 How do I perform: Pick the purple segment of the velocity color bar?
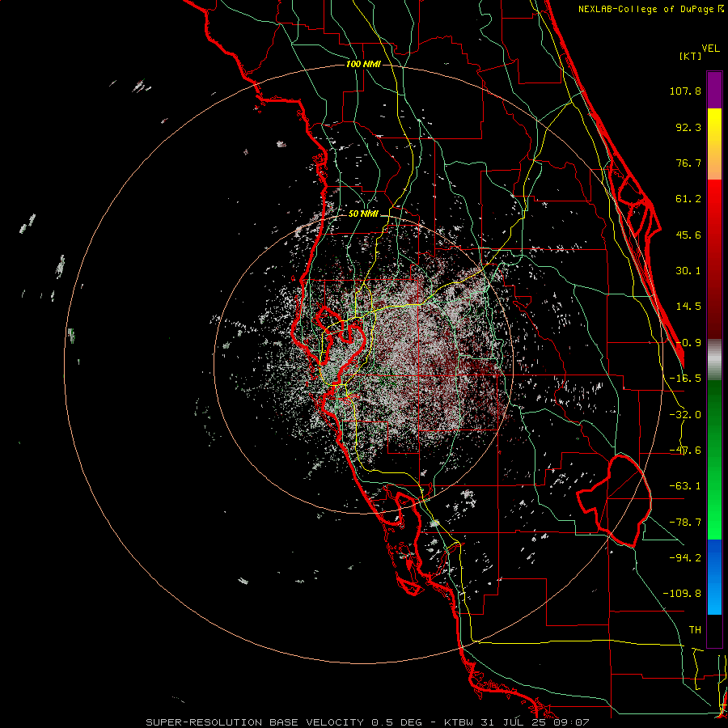pyautogui.click(x=714, y=90)
